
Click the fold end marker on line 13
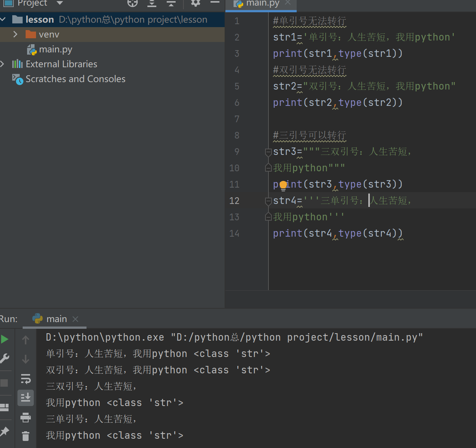268,217
